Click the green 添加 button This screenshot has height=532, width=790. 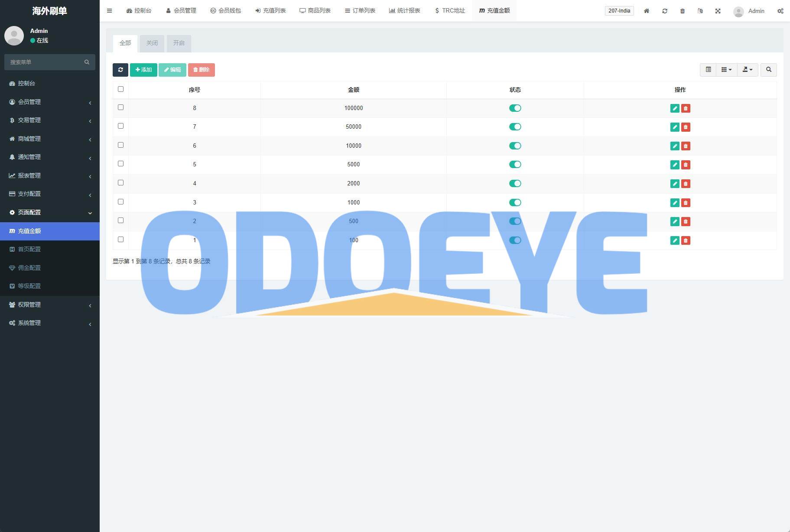pyautogui.click(x=143, y=70)
